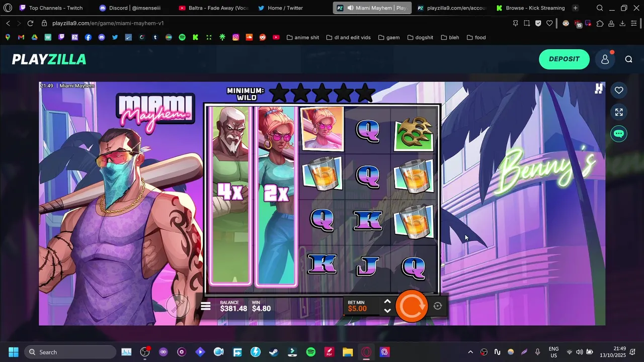The image size is (644, 362).
Task: Increase the bet with the up arrow
Action: coord(387,301)
